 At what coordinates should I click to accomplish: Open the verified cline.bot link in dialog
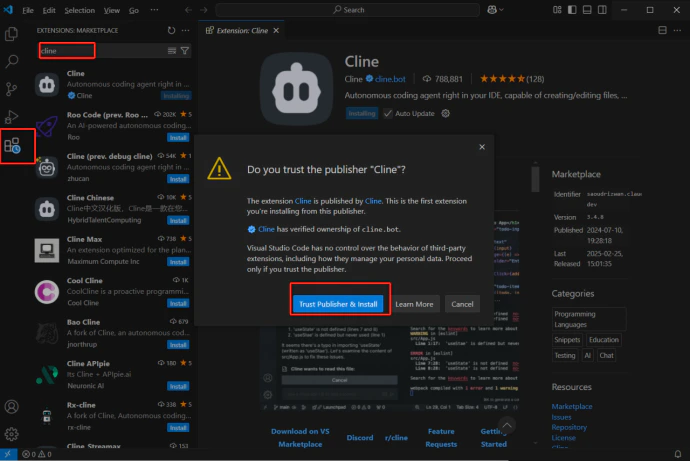(x=266, y=229)
